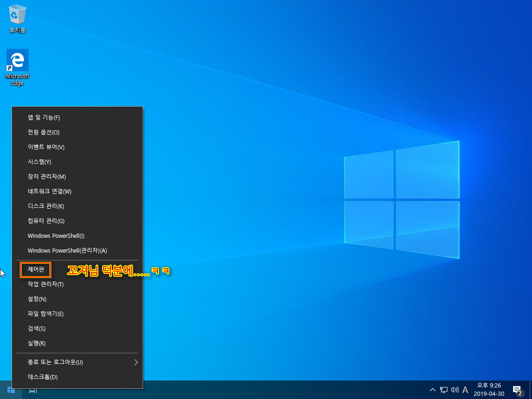Expand 종료 또는 로그아웃(U) submenu
This screenshot has height=399, width=532.
(78, 363)
